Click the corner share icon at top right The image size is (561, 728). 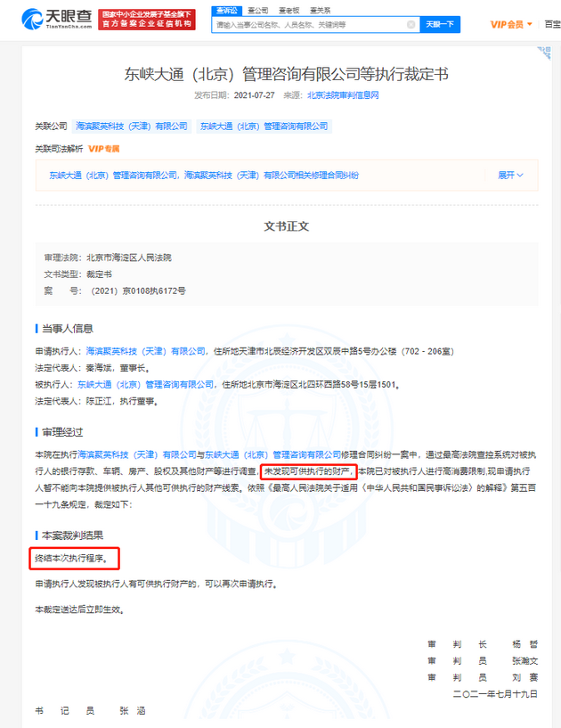[544, 53]
